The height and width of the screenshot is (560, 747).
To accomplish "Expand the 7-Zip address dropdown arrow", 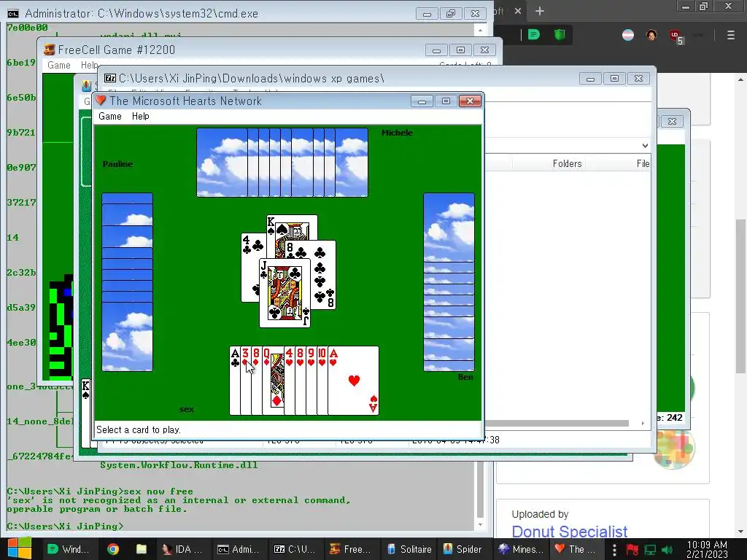I will (x=645, y=145).
